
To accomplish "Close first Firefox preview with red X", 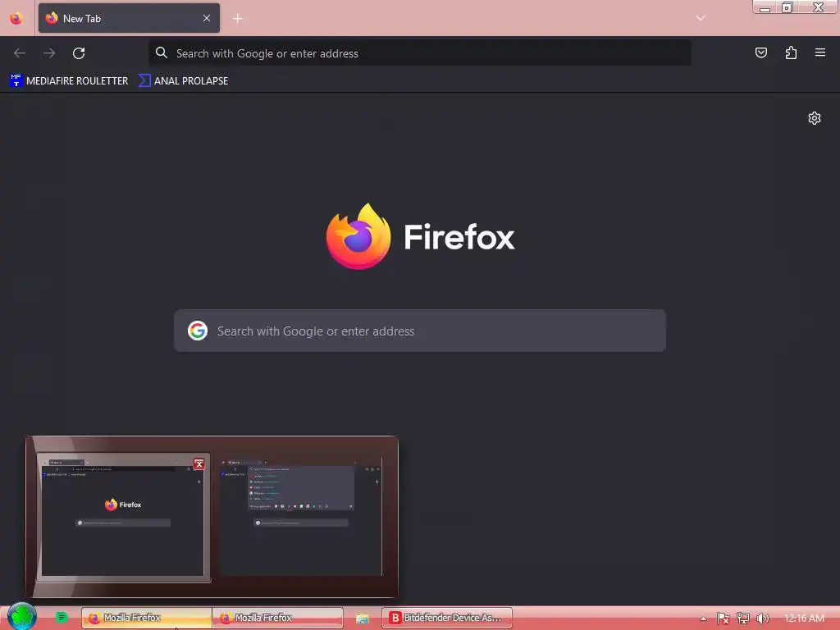I will point(199,464).
